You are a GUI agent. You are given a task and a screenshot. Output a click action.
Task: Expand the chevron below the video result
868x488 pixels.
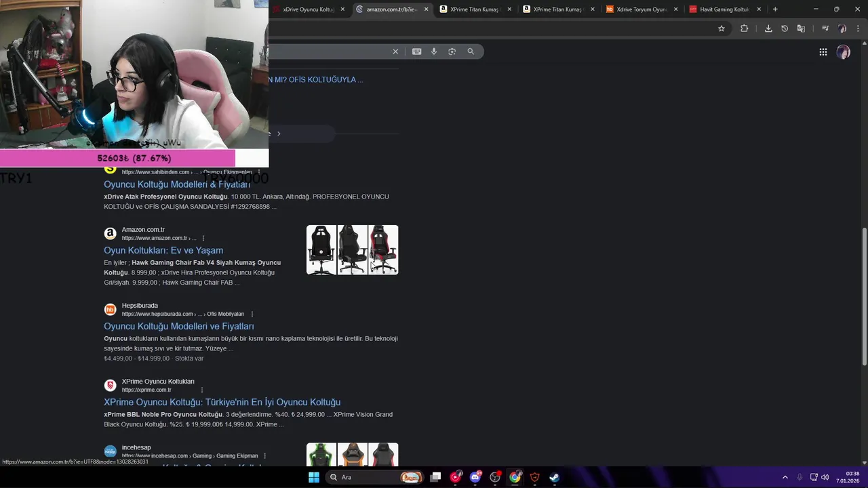pos(279,134)
